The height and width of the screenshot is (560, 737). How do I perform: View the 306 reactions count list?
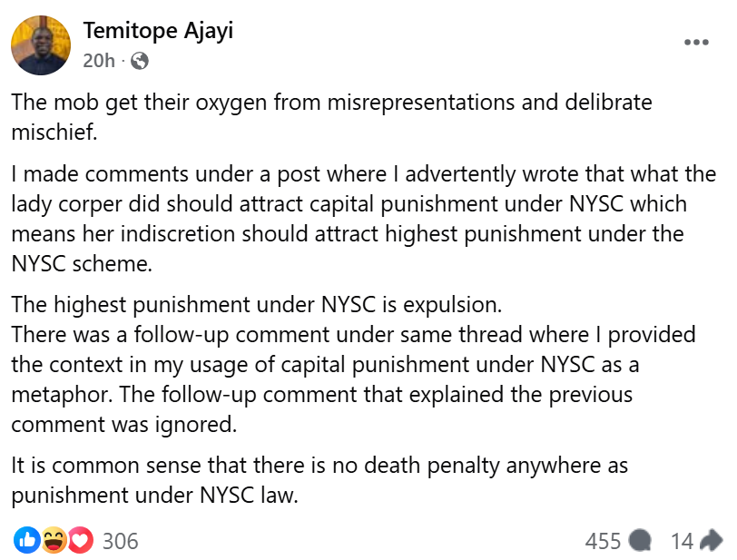click(x=120, y=542)
